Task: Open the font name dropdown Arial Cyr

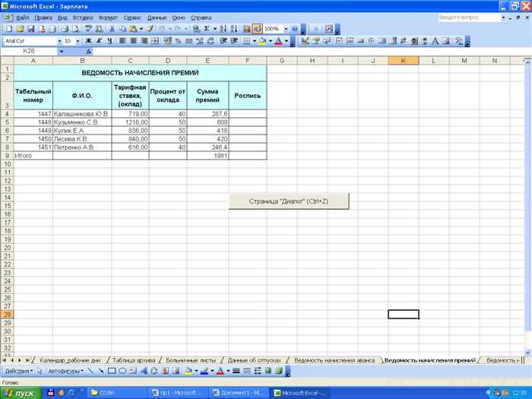Action: [60, 41]
